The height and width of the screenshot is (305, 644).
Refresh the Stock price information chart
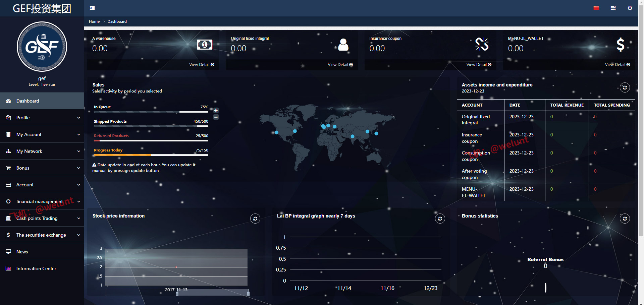click(255, 219)
